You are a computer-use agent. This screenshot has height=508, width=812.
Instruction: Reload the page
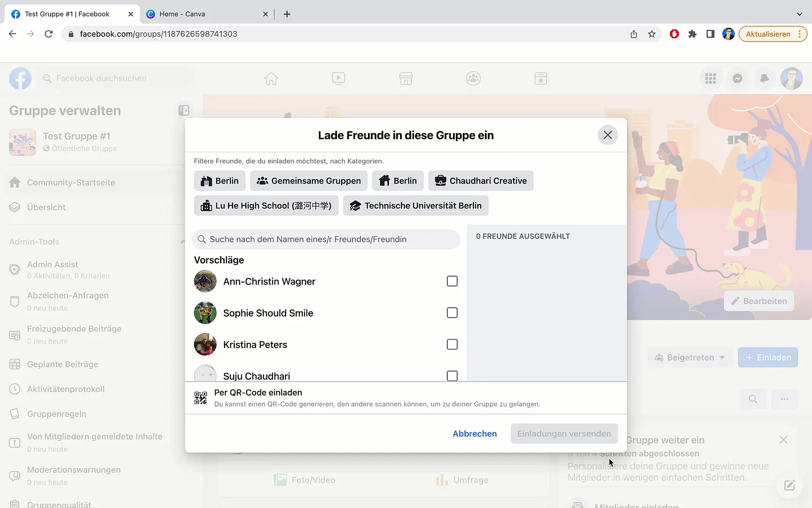coord(48,34)
